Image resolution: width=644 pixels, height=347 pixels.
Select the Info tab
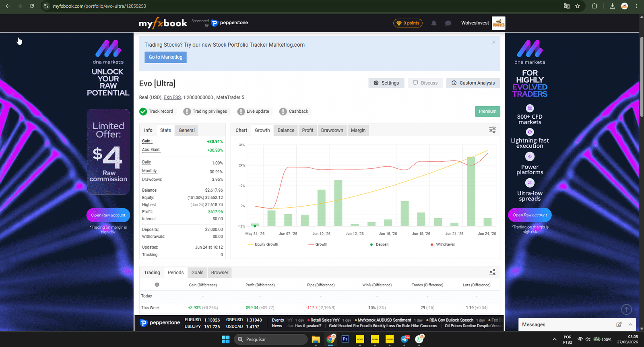coord(148,130)
